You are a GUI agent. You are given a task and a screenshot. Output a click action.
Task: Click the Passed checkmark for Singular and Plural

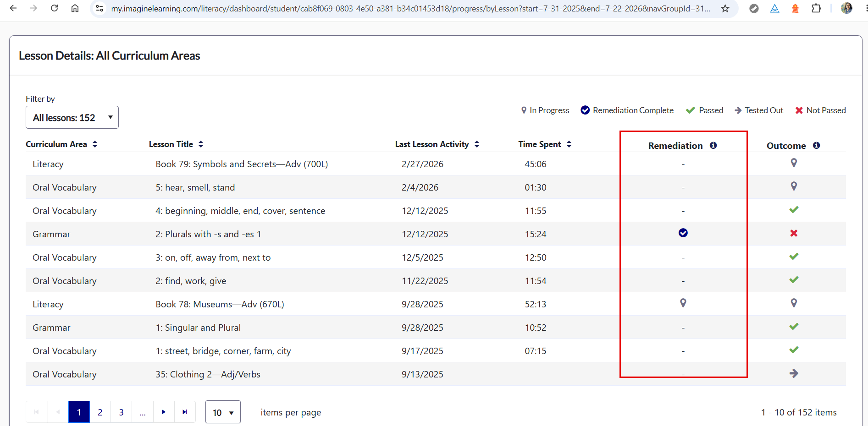[x=794, y=327]
